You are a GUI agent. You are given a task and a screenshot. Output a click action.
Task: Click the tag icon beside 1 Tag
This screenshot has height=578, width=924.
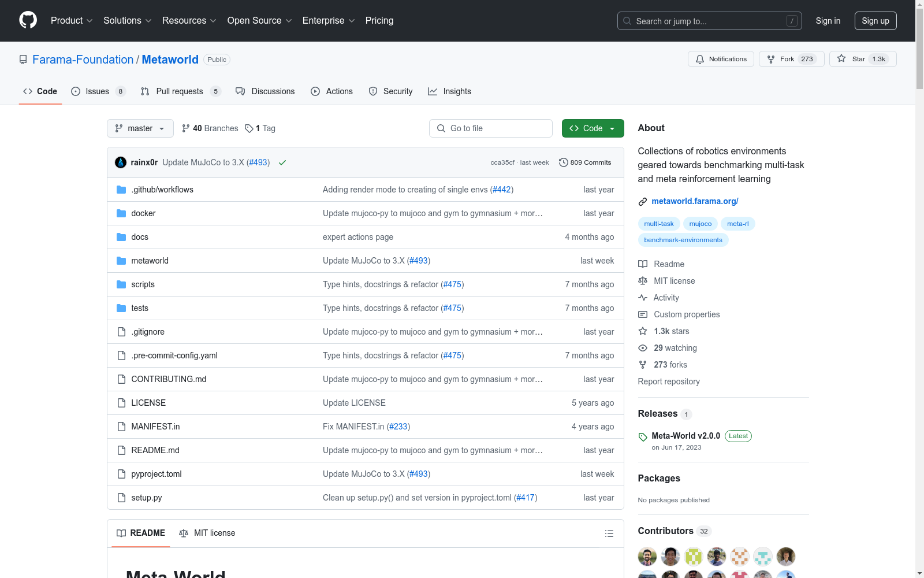[x=249, y=128]
